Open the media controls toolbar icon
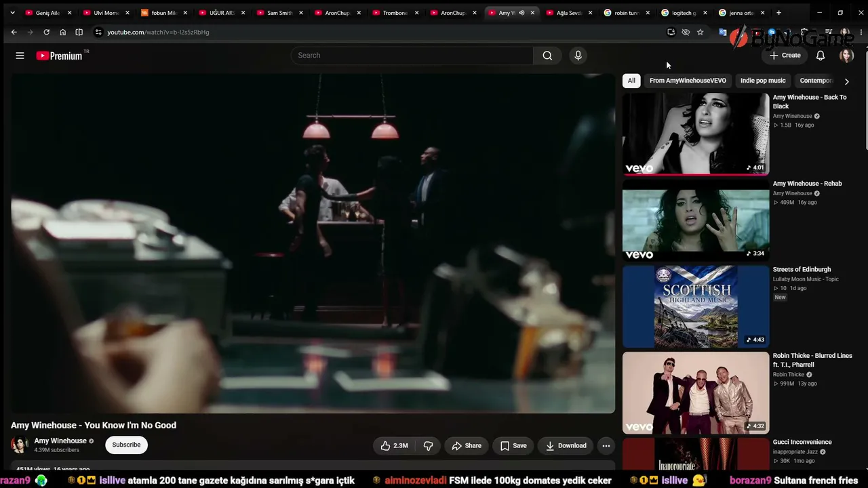The image size is (868, 488). 829,32
